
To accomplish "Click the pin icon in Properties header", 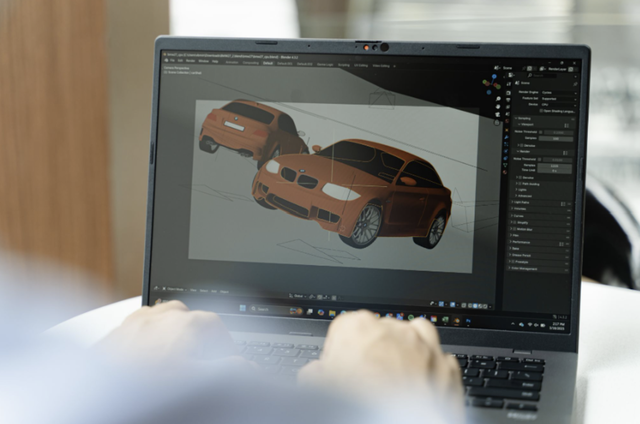I will [576, 84].
